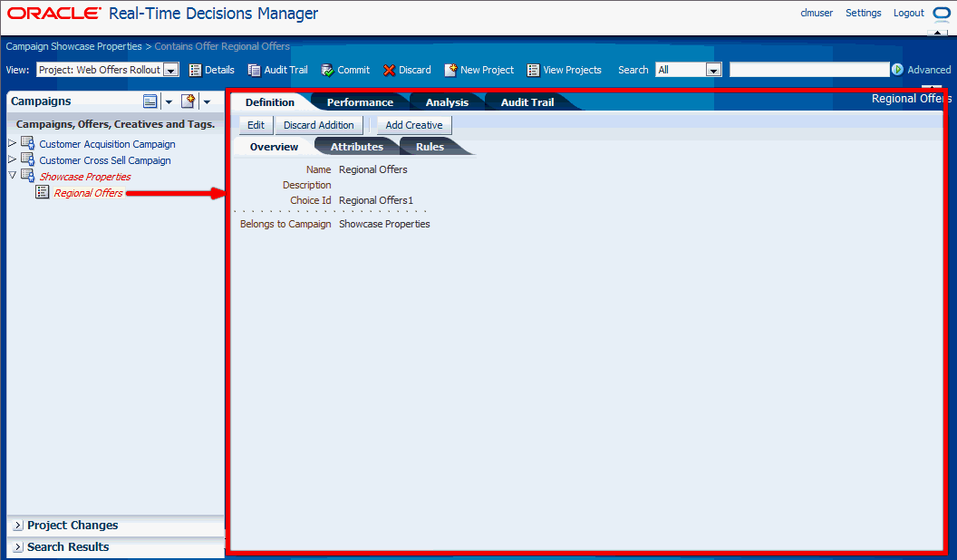
Task: Click into the search text field
Action: [809, 70]
